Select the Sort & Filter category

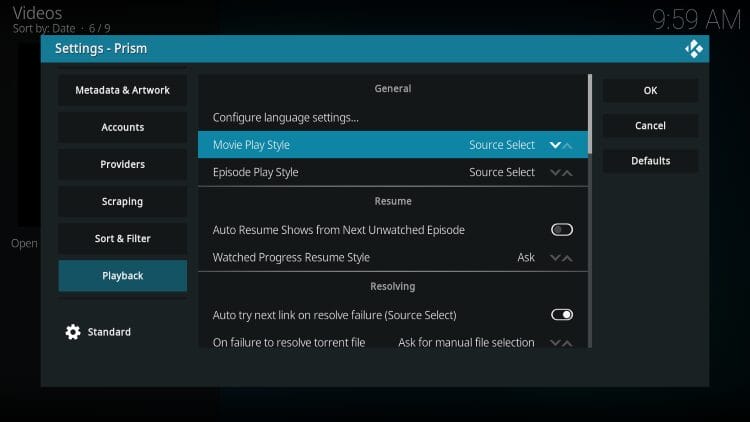(122, 238)
